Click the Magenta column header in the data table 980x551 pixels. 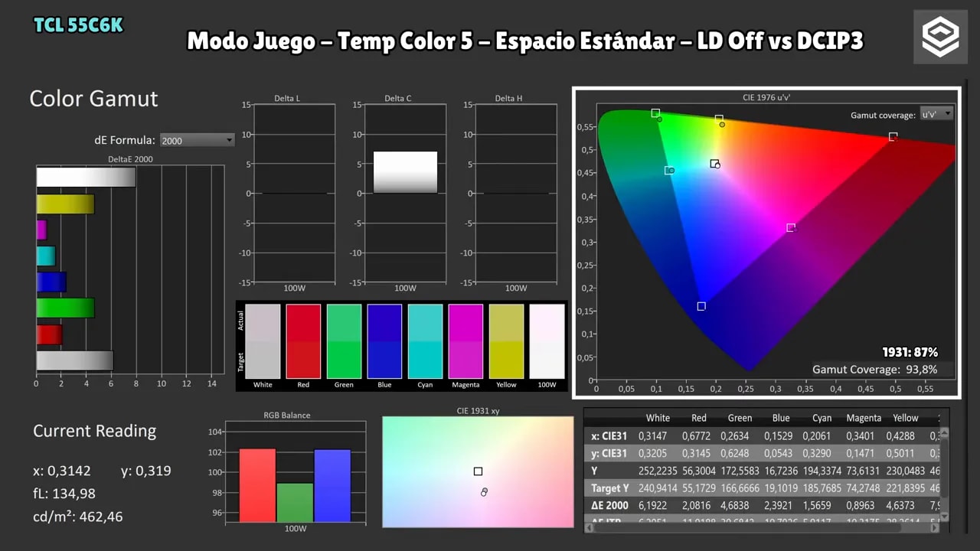pos(864,418)
